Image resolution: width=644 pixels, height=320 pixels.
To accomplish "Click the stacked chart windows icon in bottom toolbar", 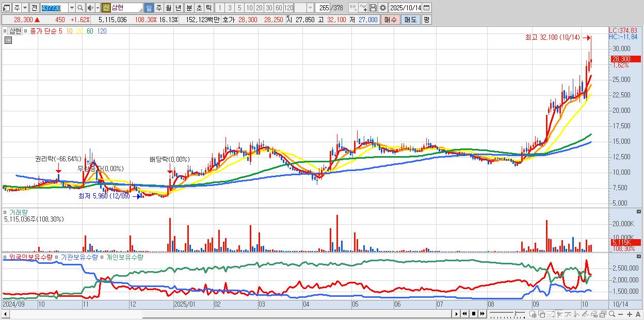I will click(603, 314).
